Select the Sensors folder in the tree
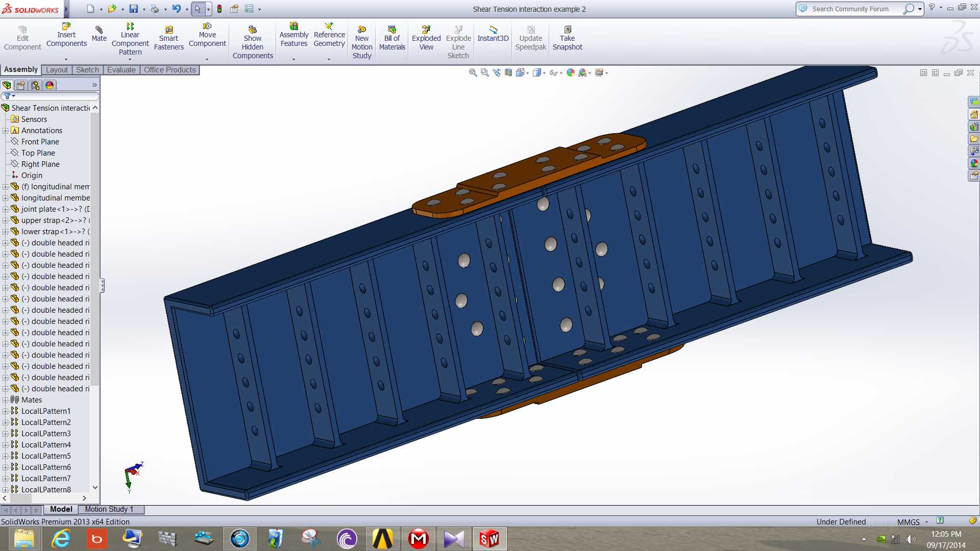This screenshot has width=980, height=551. pos(29,119)
